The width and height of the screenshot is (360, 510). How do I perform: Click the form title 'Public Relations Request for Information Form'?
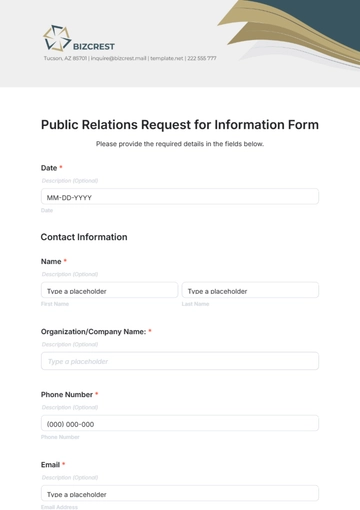[x=180, y=125]
